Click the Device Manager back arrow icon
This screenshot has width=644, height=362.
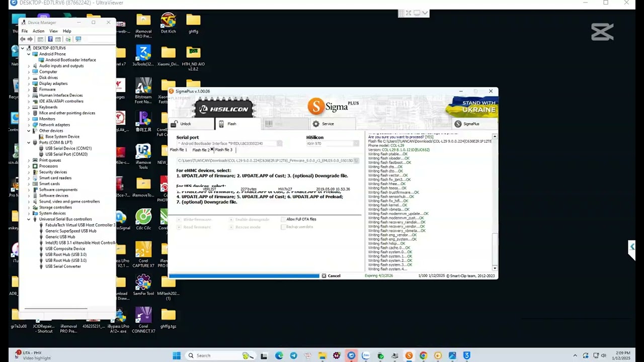tap(23, 39)
